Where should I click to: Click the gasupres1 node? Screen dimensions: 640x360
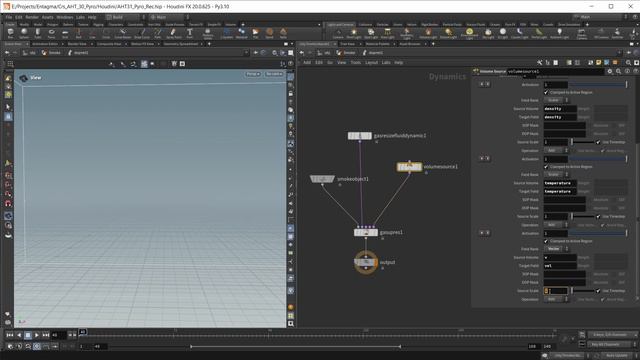[366, 232]
